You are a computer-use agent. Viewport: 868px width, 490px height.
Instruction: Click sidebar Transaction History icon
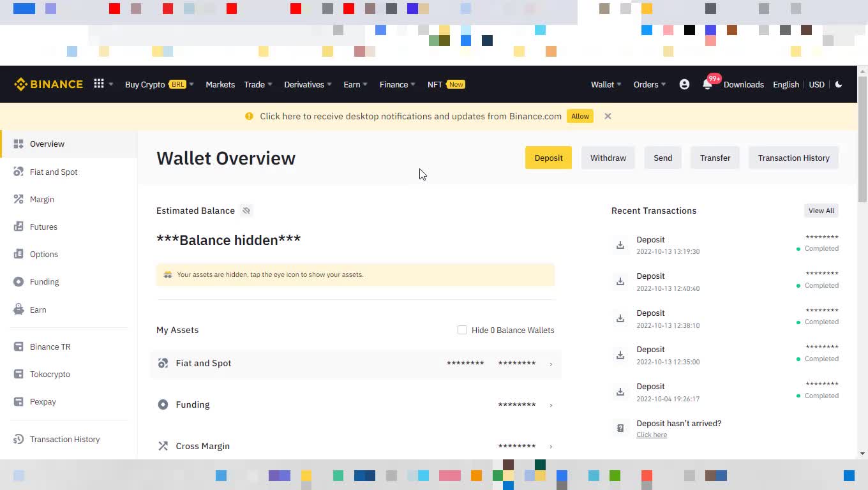pos(19,439)
